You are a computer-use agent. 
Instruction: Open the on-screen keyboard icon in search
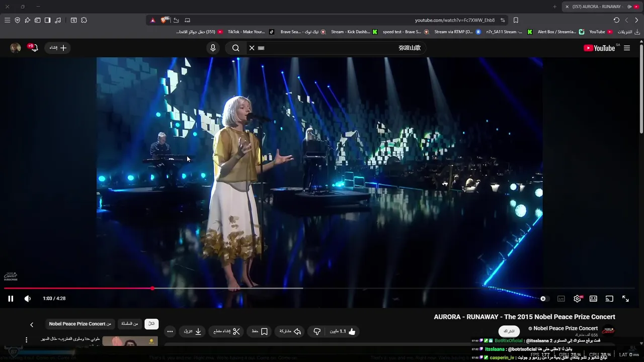point(261,48)
